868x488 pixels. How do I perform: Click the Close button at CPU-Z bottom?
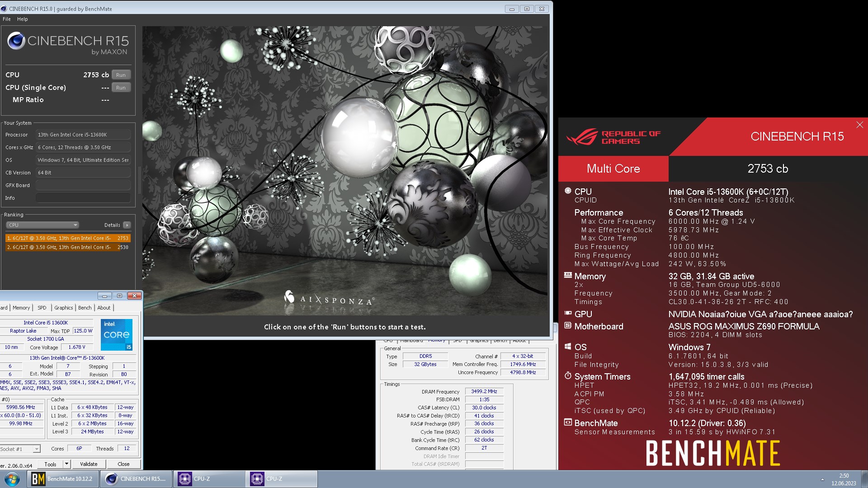123,464
